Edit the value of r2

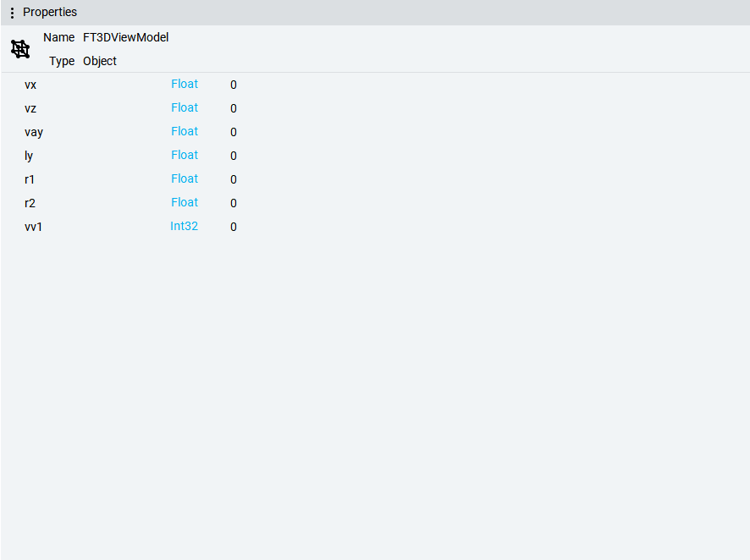(234, 203)
